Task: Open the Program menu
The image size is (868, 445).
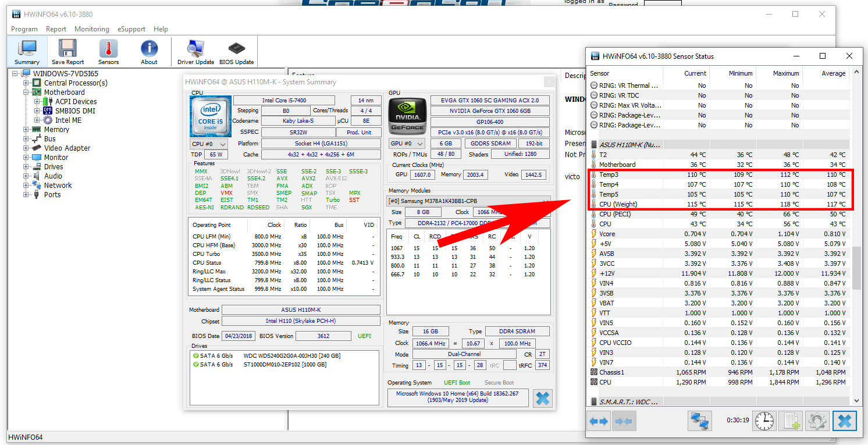Action: pos(24,29)
